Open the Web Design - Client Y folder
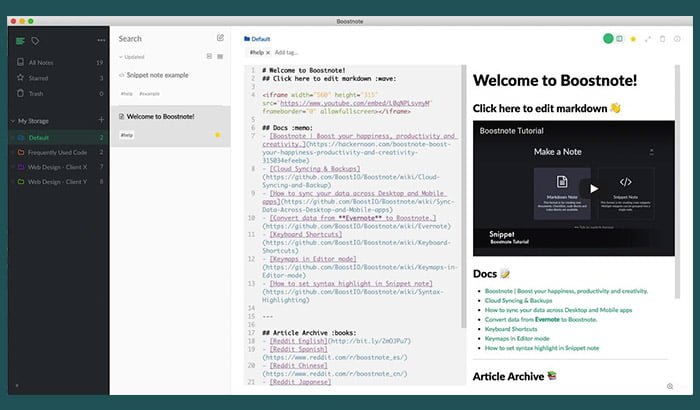This screenshot has width=700, height=410. [58, 182]
